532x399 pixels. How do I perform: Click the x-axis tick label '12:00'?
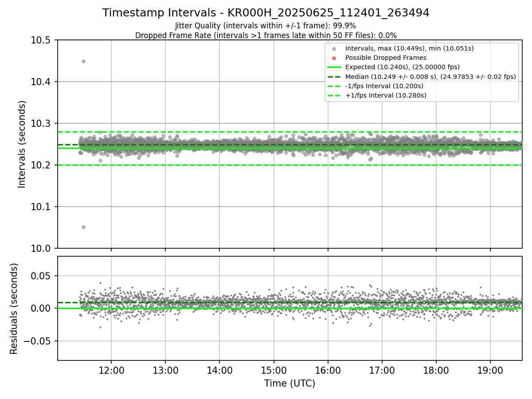pyautogui.click(x=111, y=370)
